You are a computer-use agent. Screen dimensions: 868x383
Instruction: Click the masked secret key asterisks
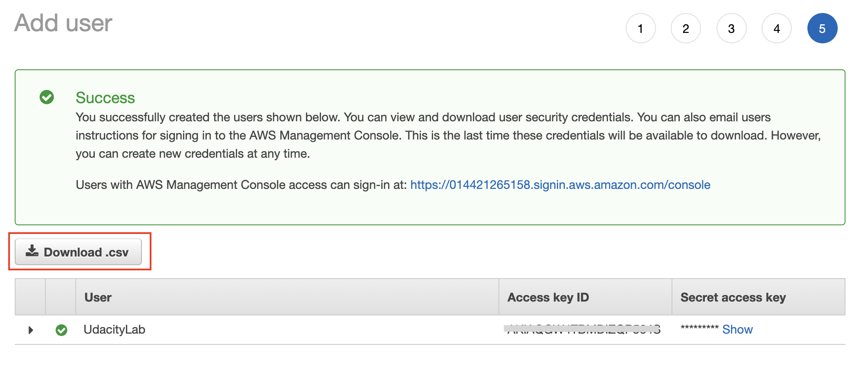click(x=699, y=328)
